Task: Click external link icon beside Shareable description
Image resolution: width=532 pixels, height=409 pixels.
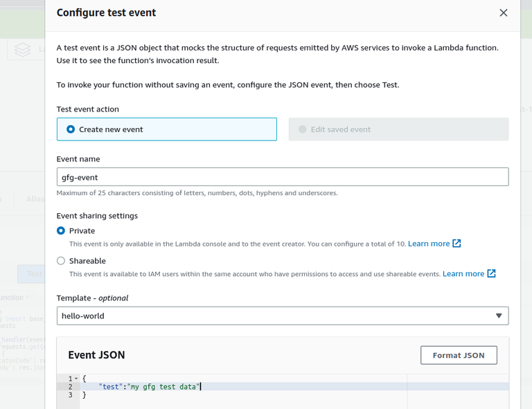Action: pos(492,274)
